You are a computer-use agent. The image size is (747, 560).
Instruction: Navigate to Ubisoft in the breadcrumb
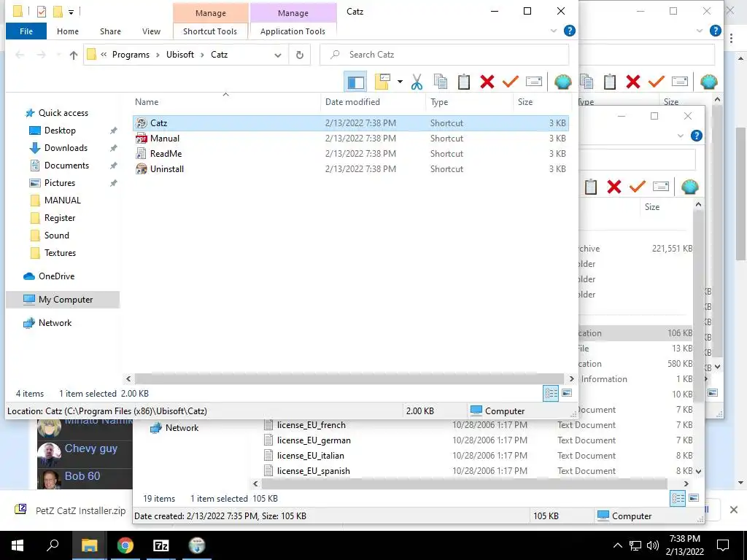pyautogui.click(x=180, y=55)
